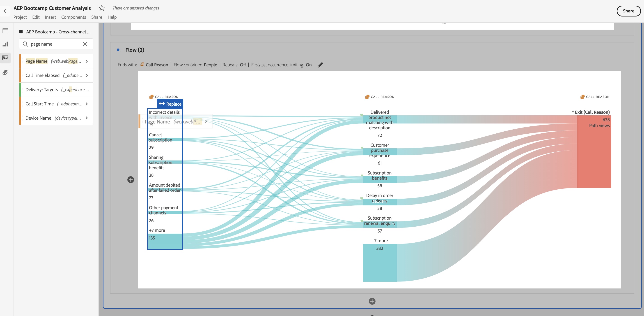Expand the +7 more node in first column
Viewport: 644px width, 316px height.
(x=165, y=241)
